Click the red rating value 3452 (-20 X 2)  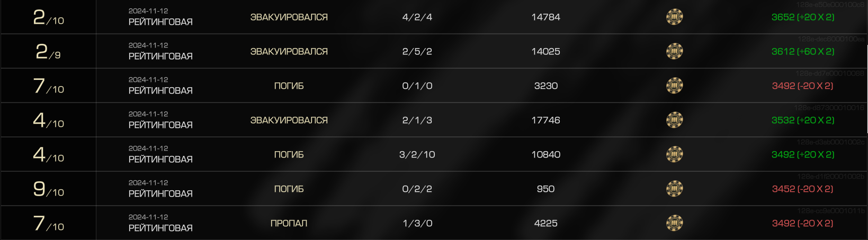pyautogui.click(x=802, y=189)
